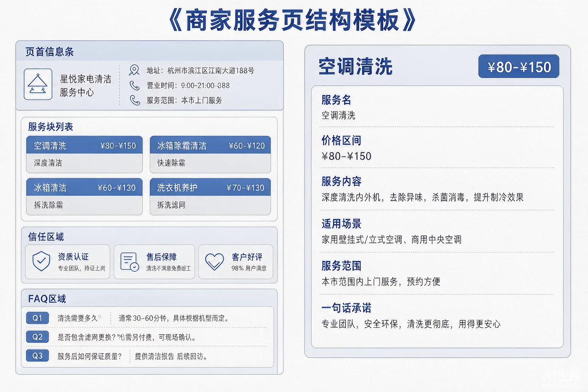This screenshot has width=588, height=392.
Task: Click the 信任区域 section heading
Action: [x=46, y=237]
